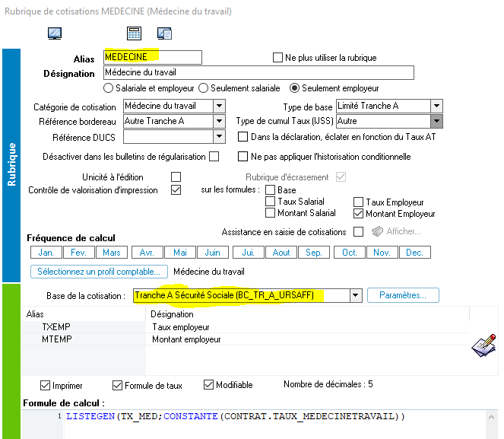504x439 pixels.
Task: Click the pencil and notepad edit icon
Action: pyautogui.click(x=483, y=344)
